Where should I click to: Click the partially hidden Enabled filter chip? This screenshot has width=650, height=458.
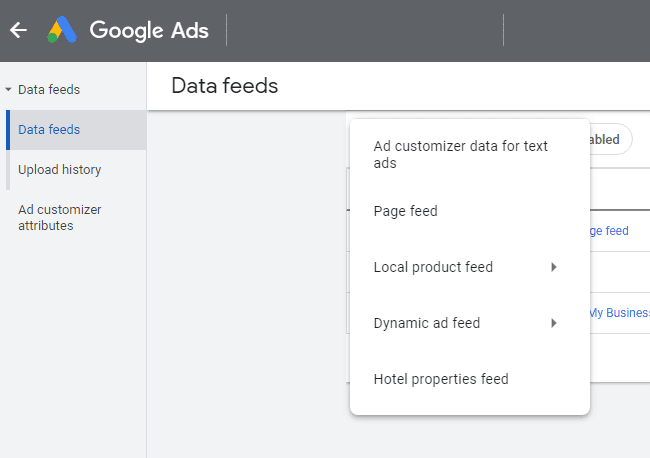point(608,140)
